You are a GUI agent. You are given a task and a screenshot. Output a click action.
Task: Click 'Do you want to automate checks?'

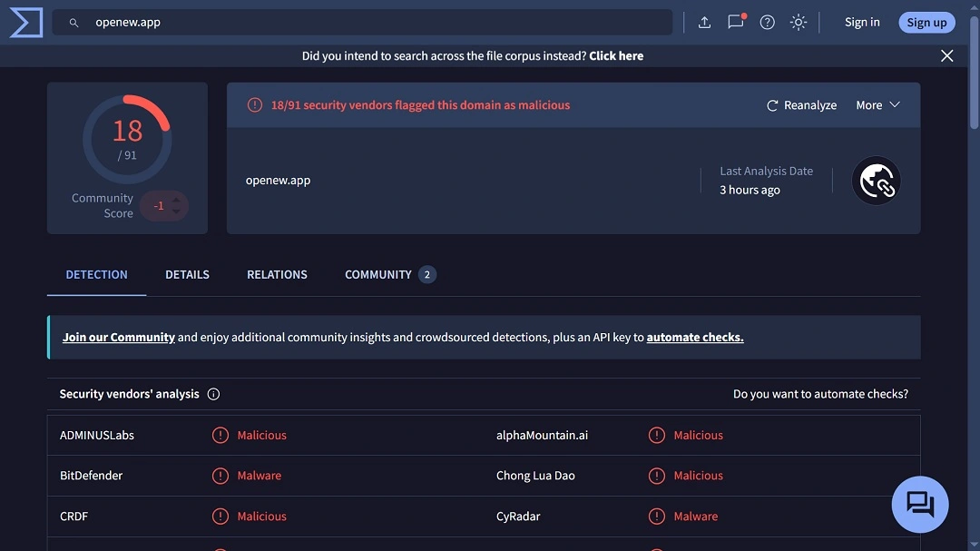(820, 394)
